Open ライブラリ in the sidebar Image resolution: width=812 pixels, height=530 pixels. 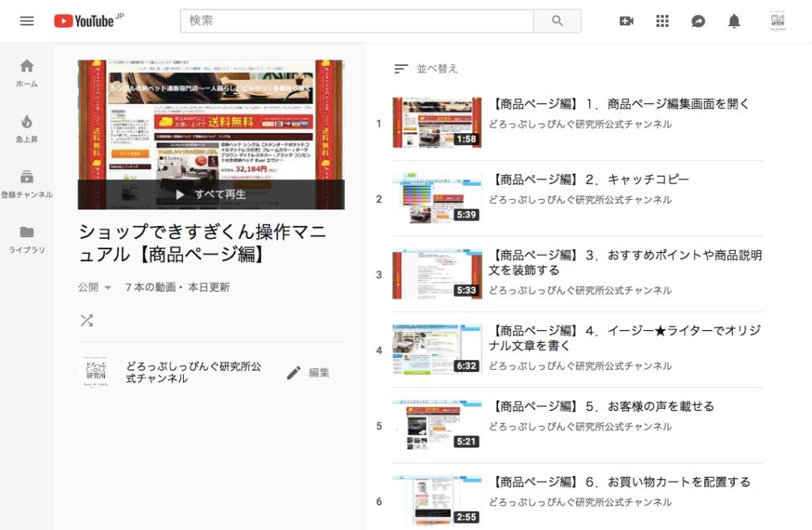26,240
